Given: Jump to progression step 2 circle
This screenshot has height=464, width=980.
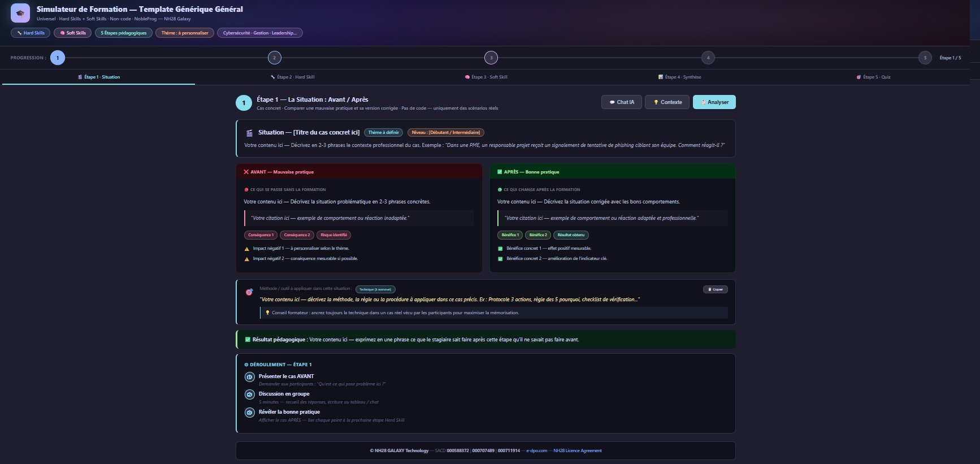Looking at the screenshot, I should [274, 58].
